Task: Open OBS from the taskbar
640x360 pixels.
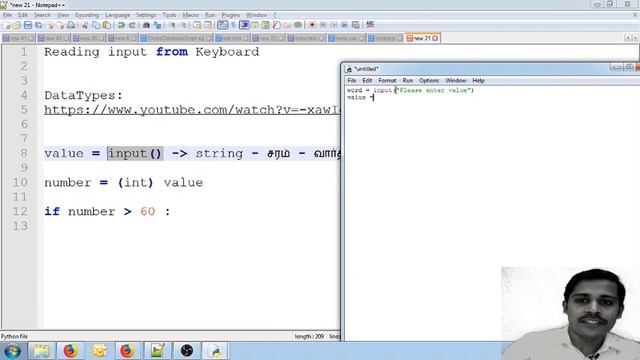Action: coord(187,351)
